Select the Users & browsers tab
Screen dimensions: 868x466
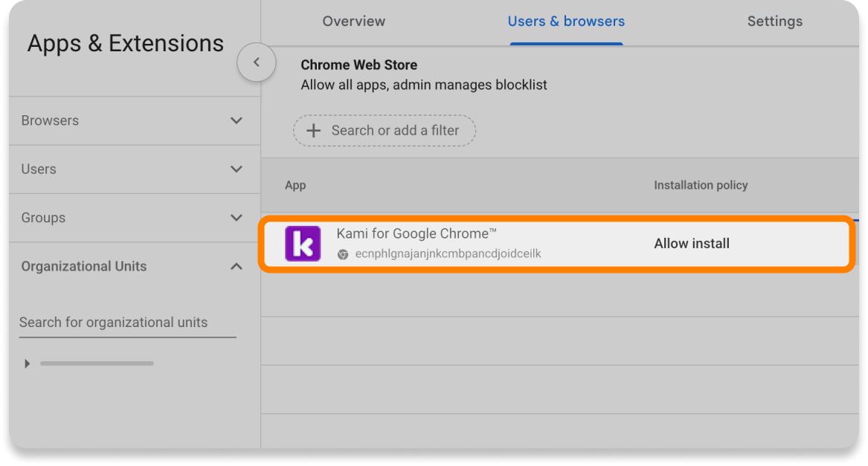[566, 22]
